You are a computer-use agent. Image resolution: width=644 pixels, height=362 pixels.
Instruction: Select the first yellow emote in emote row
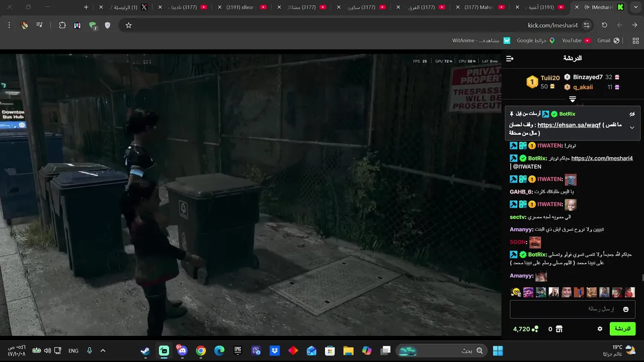tap(516, 292)
